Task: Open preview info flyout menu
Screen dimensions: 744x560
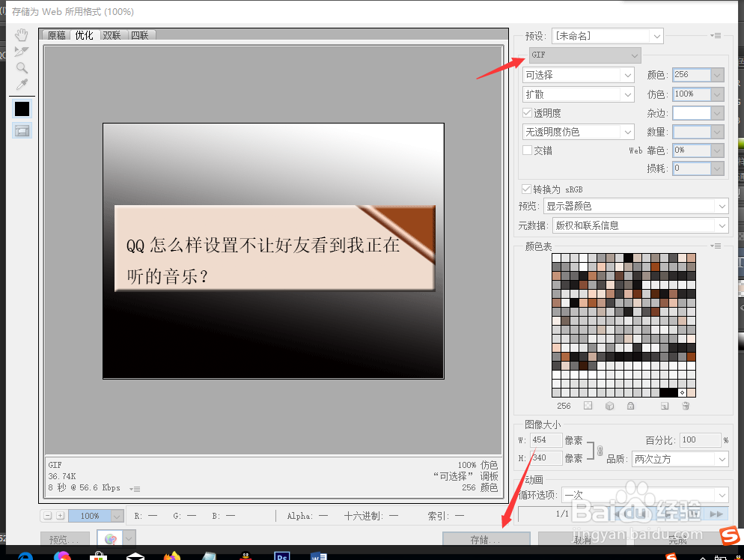Action: pyautogui.click(x=135, y=489)
